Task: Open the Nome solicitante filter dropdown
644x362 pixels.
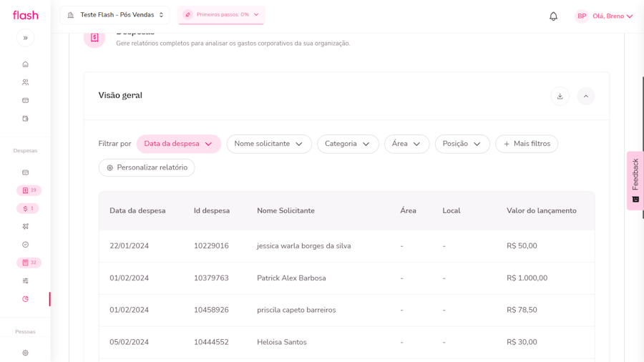Action: point(268,144)
